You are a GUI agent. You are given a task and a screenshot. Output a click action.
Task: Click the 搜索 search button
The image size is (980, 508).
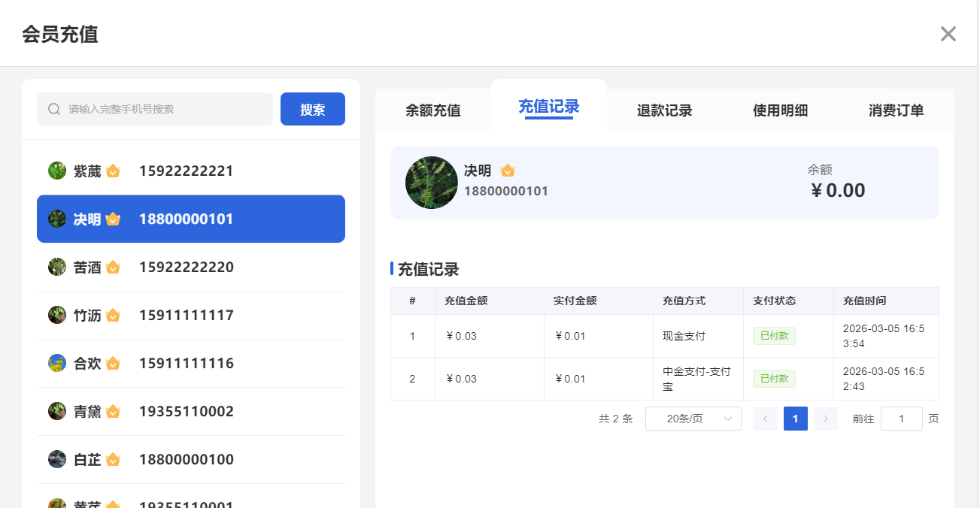pos(313,109)
